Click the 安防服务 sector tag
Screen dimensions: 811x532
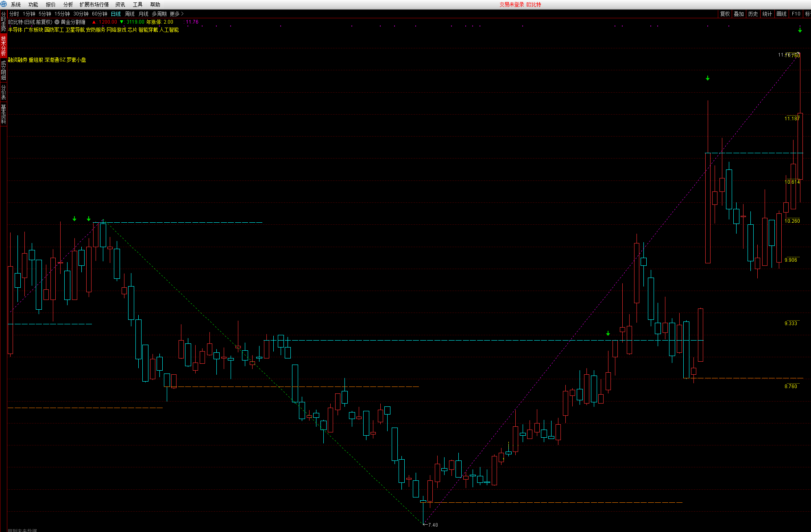tap(96, 30)
